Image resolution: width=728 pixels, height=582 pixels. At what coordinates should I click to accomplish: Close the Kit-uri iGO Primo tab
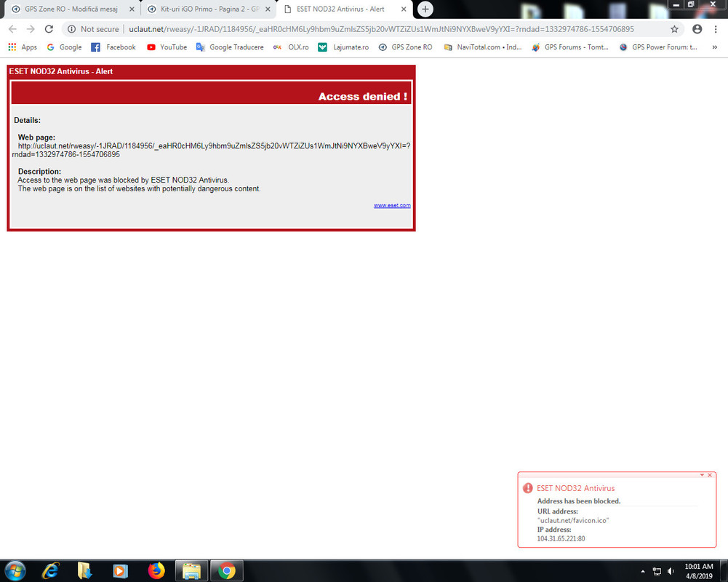(268, 9)
